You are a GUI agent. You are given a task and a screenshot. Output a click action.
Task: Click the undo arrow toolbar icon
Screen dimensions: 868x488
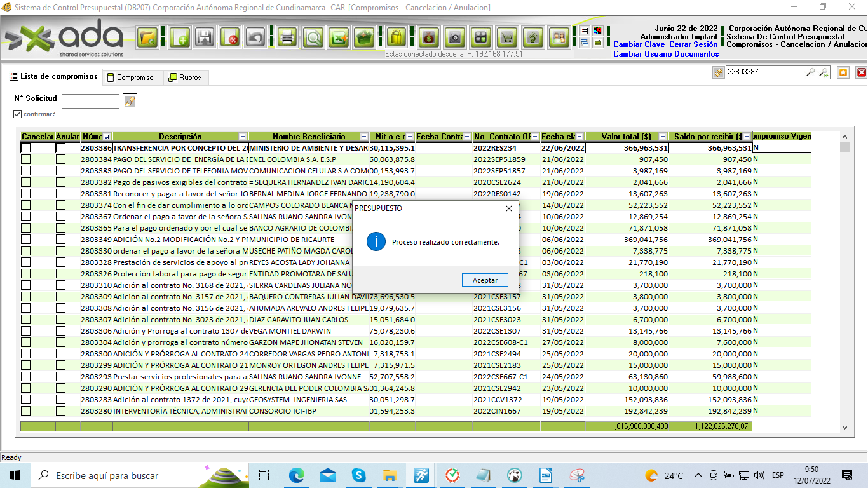pyautogui.click(x=255, y=37)
